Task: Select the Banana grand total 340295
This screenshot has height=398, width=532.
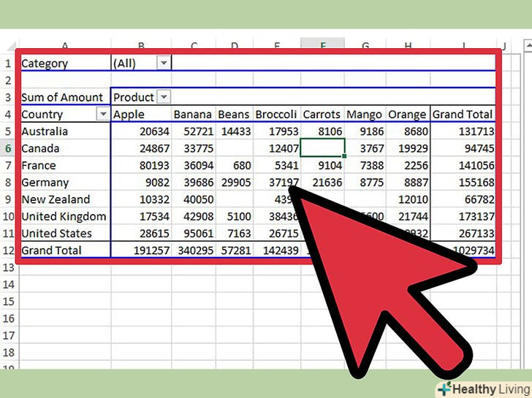Action: 193,250
